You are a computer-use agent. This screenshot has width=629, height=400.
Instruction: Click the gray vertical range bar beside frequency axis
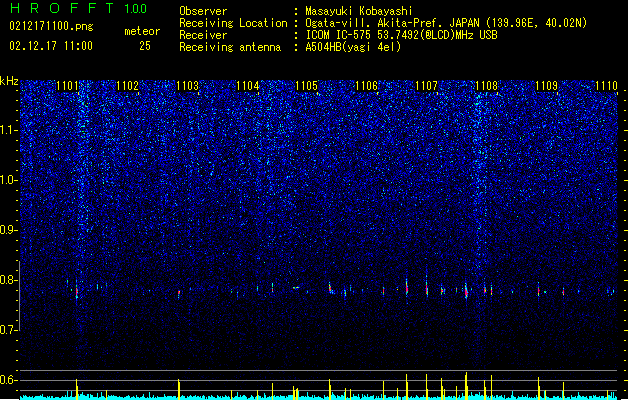click(x=19, y=296)
